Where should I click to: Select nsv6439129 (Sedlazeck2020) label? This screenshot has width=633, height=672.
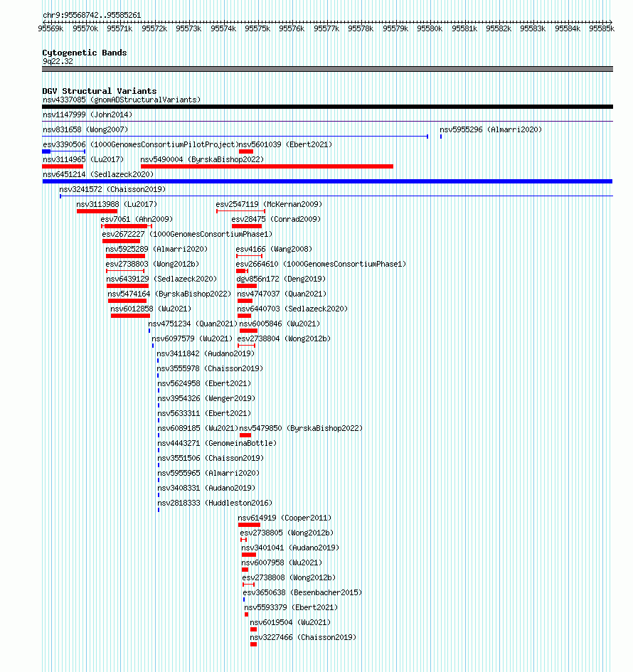tap(161, 279)
